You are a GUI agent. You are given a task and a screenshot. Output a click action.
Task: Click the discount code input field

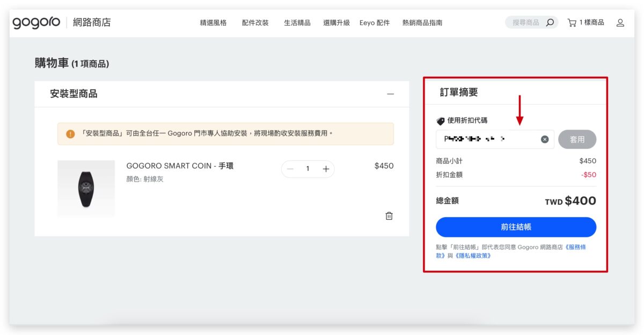tap(495, 139)
